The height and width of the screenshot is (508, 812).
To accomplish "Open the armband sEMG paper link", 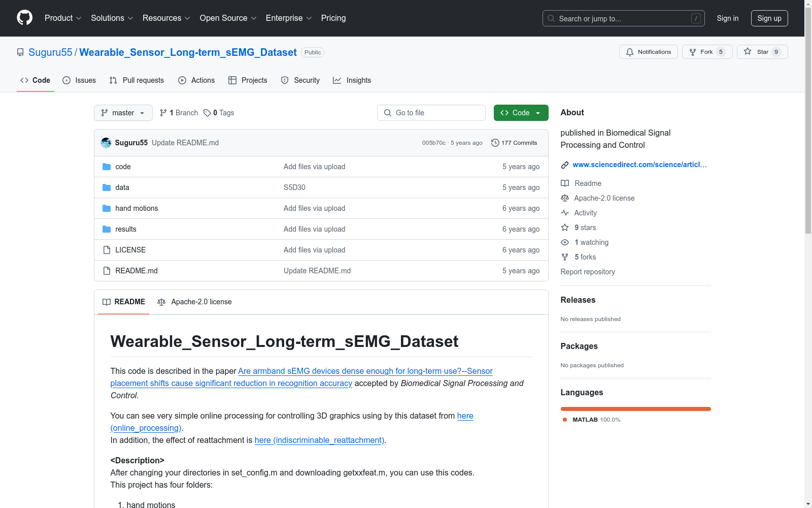I will (301, 377).
